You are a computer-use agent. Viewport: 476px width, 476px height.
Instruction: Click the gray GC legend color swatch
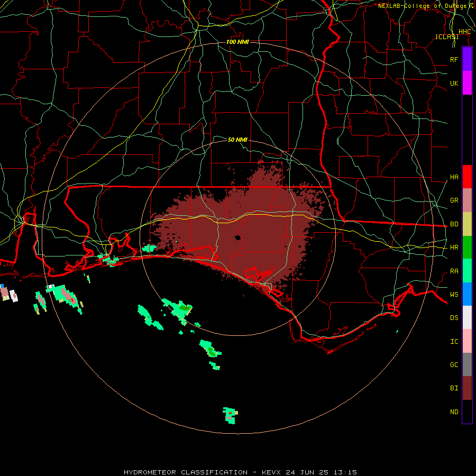[467, 364]
